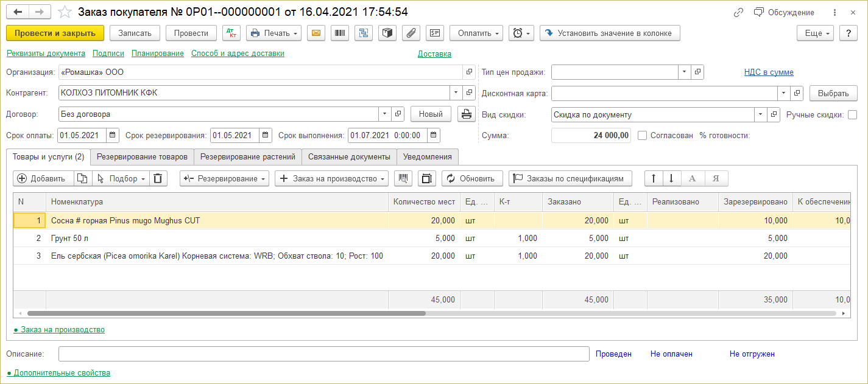Select row Грунт 50 л

pyautogui.click(x=432, y=239)
